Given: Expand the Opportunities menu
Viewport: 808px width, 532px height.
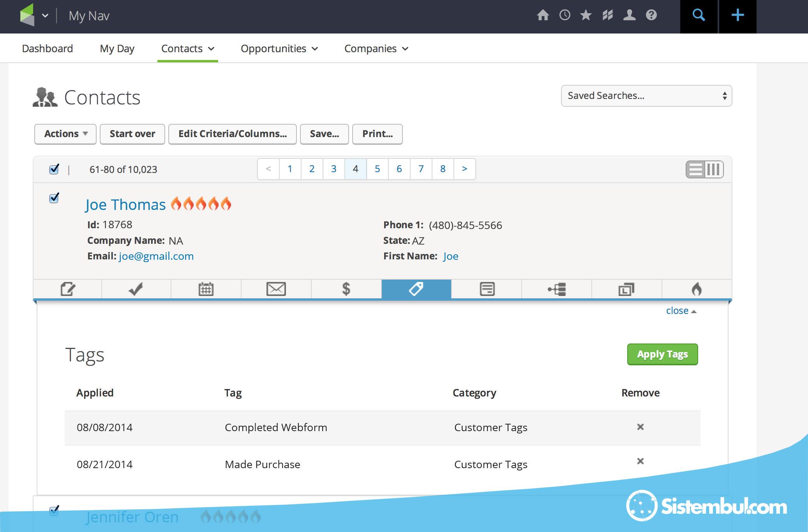Looking at the screenshot, I should tap(279, 49).
